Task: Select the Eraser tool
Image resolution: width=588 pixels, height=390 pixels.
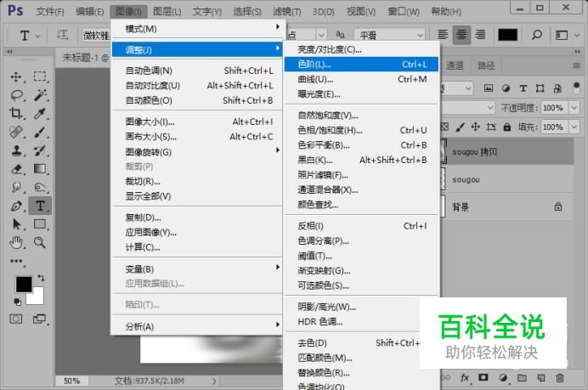Action: coord(16,169)
